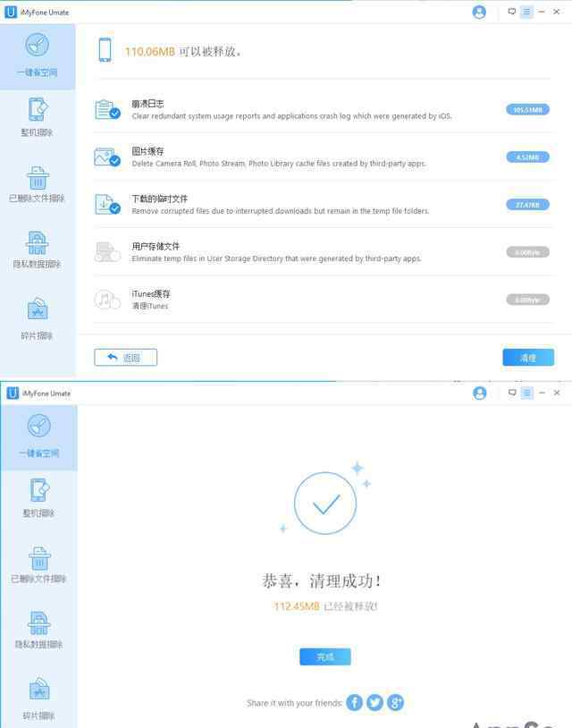Select 整机擦除 phone eraser icon in upper sidebar
The height and width of the screenshot is (728, 572).
click(x=38, y=110)
